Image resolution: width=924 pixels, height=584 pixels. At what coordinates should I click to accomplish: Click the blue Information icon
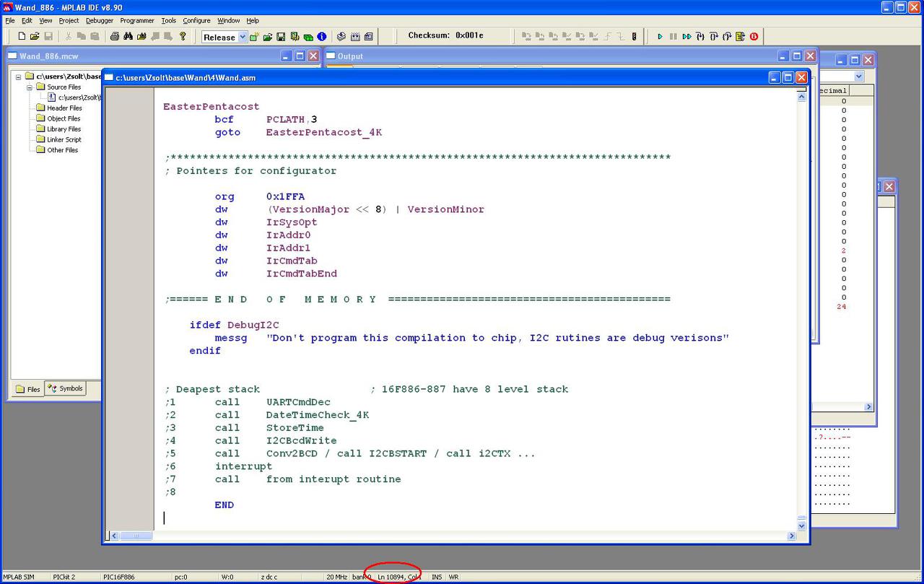[x=321, y=36]
